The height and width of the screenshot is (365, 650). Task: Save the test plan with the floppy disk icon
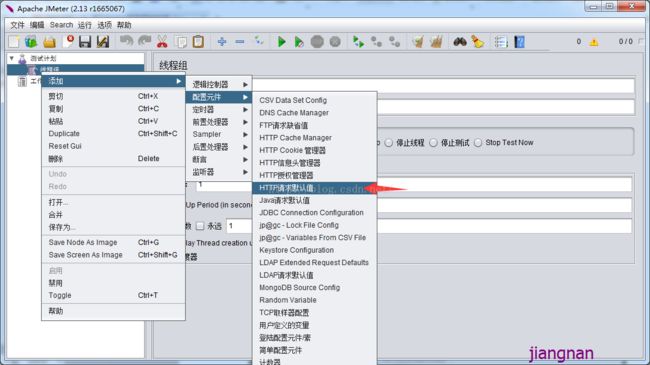[x=85, y=42]
